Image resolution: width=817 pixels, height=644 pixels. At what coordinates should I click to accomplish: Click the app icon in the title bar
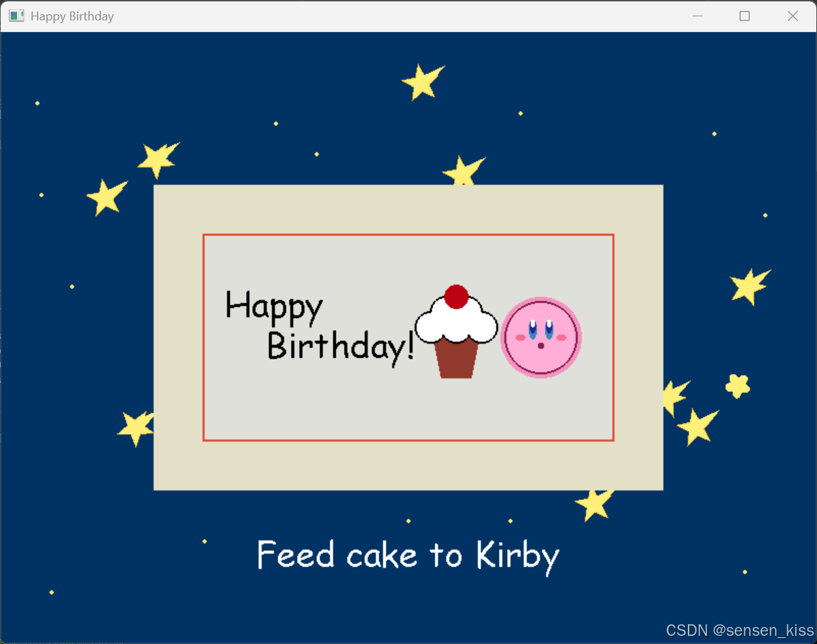click(16, 16)
